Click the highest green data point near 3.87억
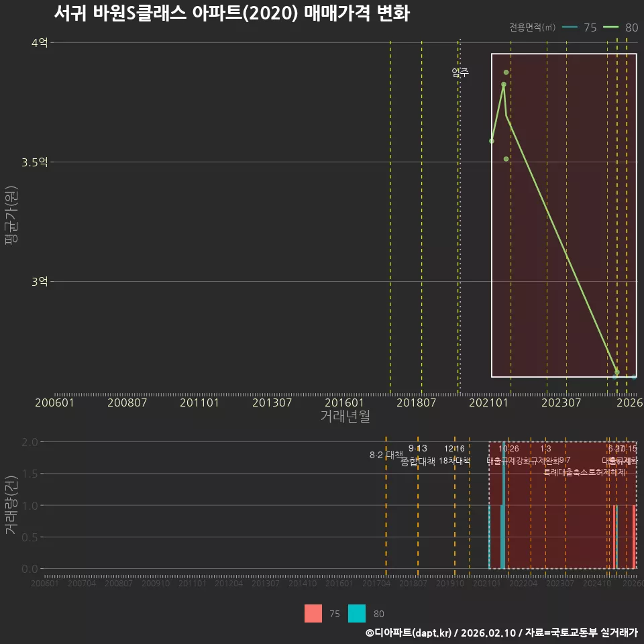 (506, 72)
